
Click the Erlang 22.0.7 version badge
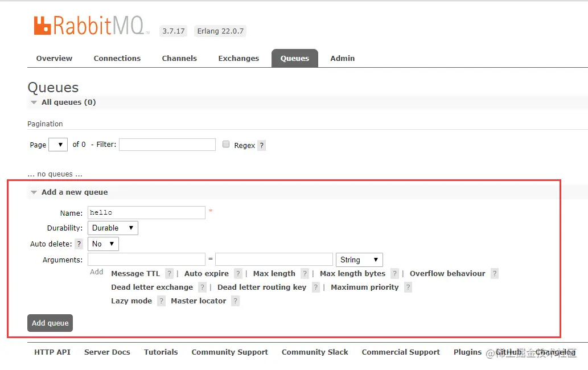coord(220,31)
